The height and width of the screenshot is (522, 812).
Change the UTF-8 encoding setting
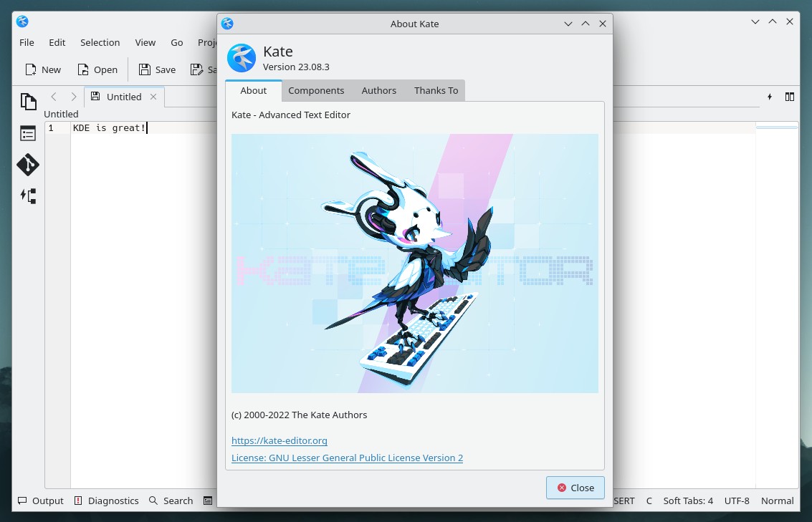(x=737, y=501)
